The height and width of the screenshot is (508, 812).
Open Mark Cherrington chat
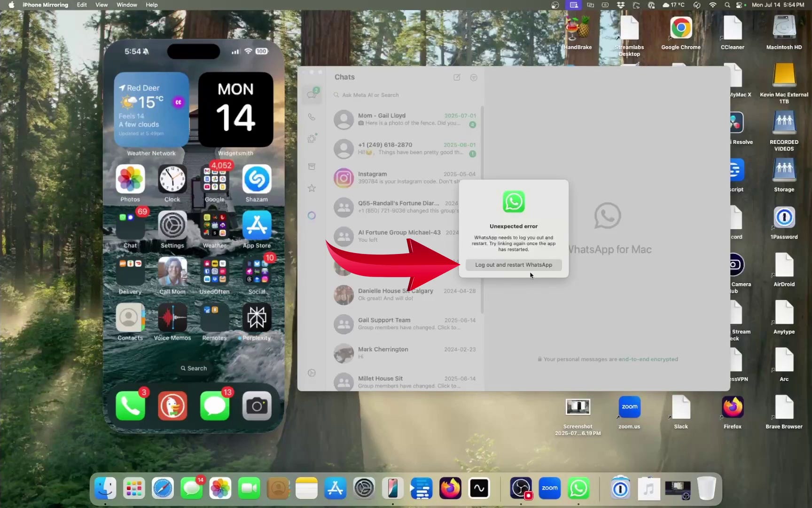405,353
